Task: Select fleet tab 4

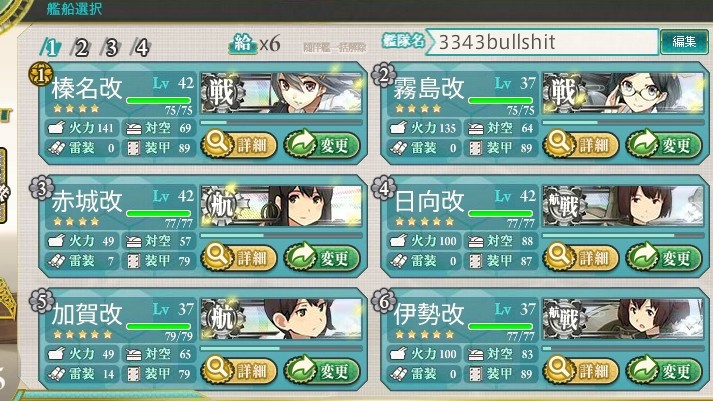Action: pyautogui.click(x=141, y=47)
